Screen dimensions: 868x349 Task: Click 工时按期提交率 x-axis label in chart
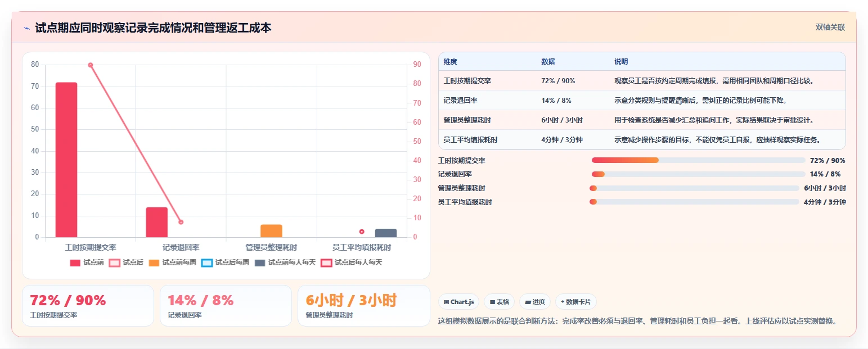[x=91, y=247]
